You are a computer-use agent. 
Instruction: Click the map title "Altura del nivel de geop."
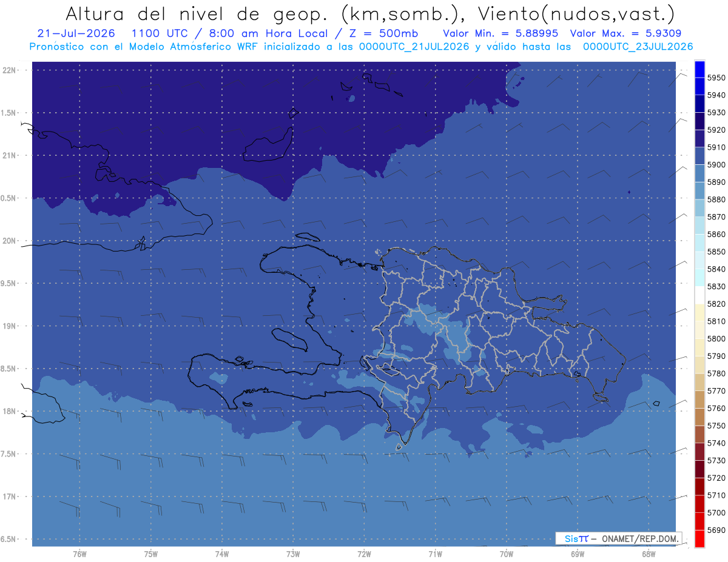coord(198,13)
